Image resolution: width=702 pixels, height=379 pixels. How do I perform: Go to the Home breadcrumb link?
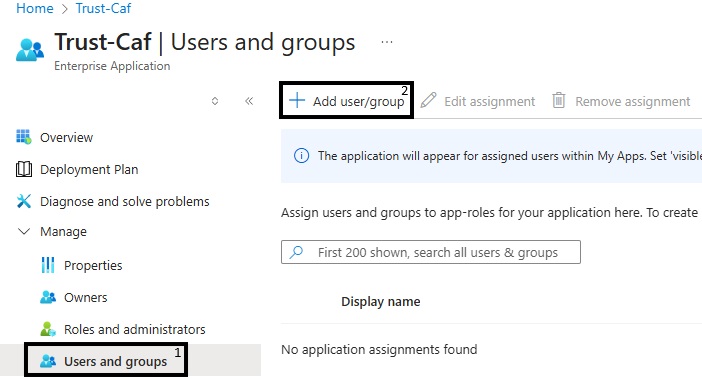click(x=34, y=8)
